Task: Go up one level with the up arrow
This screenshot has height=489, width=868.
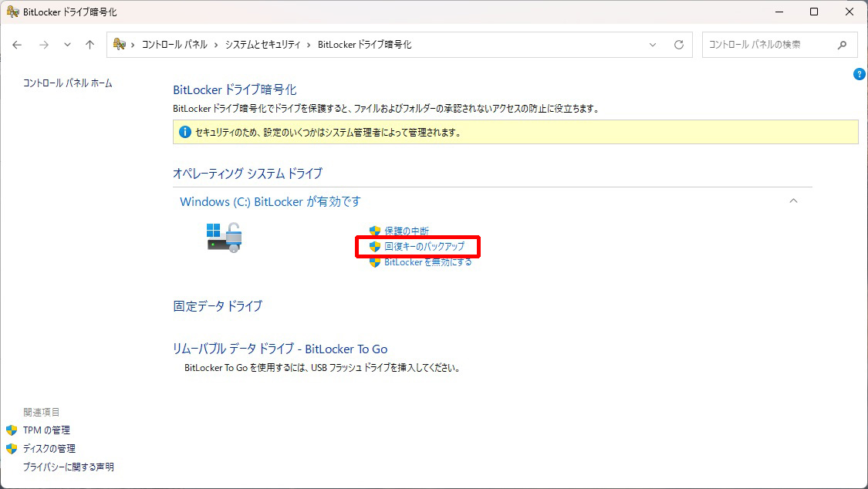Action: pyautogui.click(x=90, y=45)
